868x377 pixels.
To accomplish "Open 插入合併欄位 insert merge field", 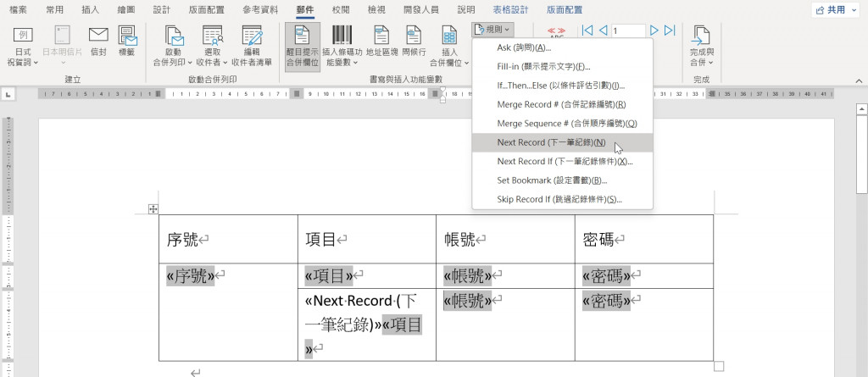I will (x=449, y=47).
